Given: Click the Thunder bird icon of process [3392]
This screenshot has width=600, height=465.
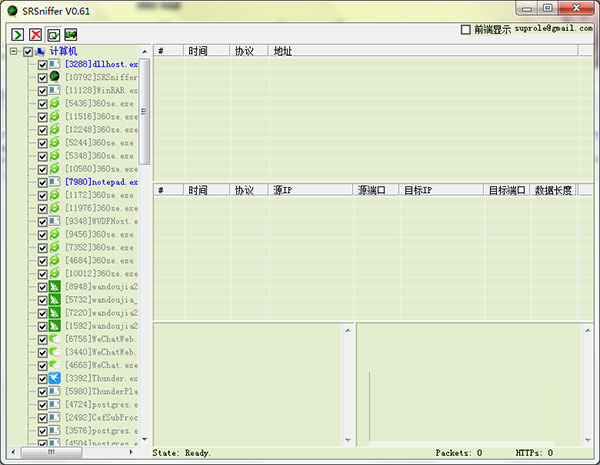Looking at the screenshot, I should click(x=54, y=378).
